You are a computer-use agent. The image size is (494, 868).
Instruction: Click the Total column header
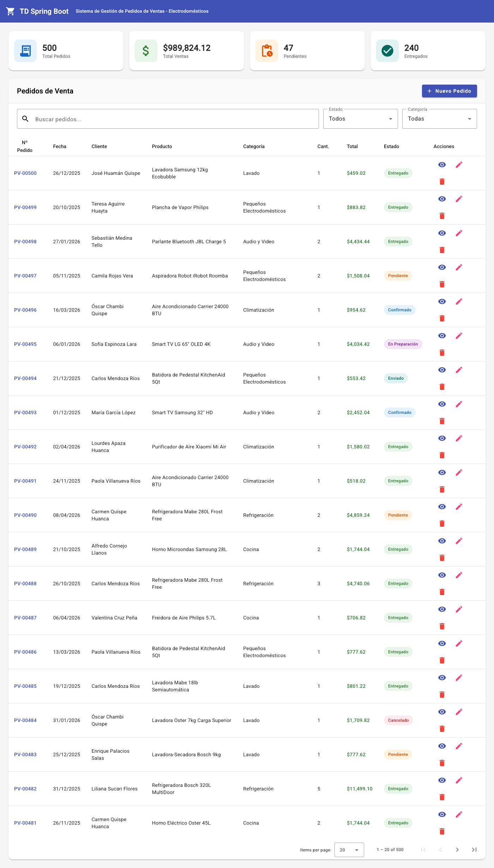click(x=352, y=146)
